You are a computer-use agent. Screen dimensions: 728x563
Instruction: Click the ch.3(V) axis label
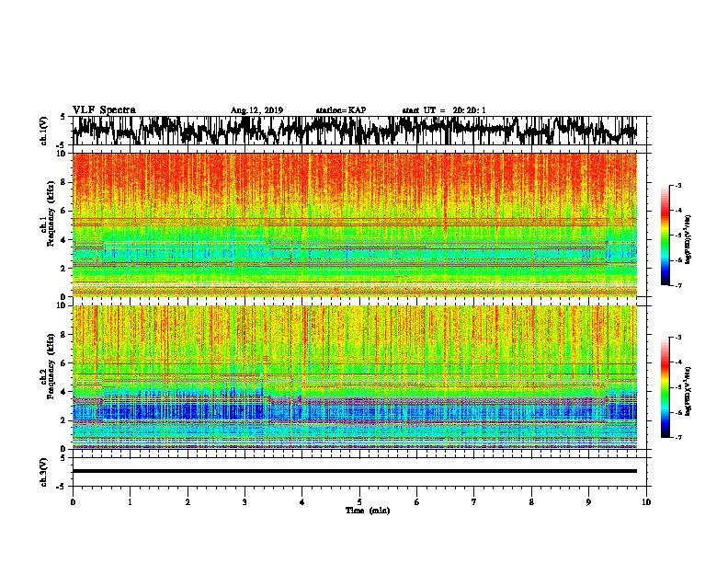pos(44,472)
